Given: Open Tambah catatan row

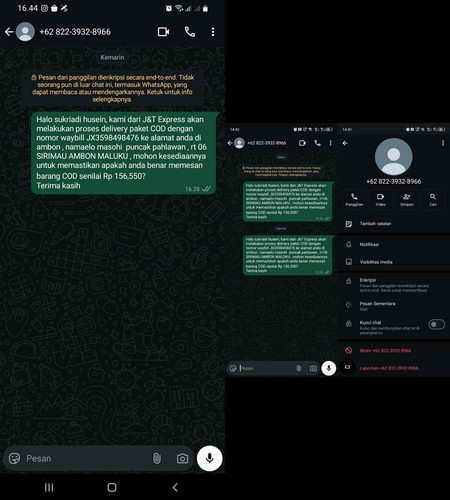Looking at the screenshot, I should tap(394, 224).
